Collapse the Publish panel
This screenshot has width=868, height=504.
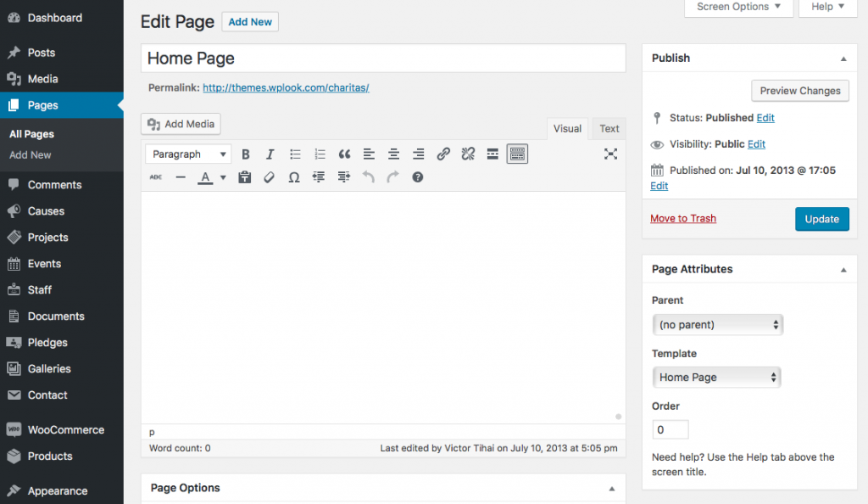click(x=843, y=58)
